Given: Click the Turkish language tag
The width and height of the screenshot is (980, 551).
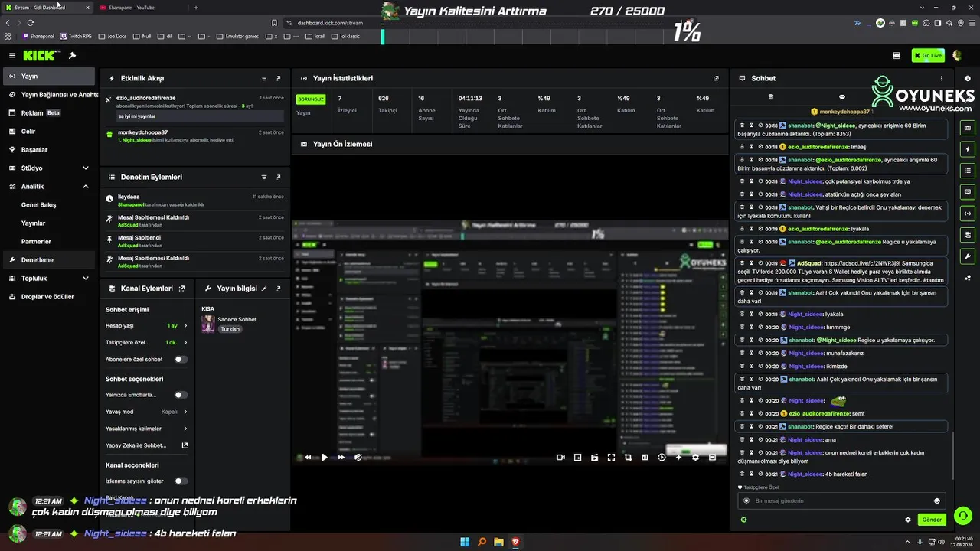Looking at the screenshot, I should (x=230, y=329).
